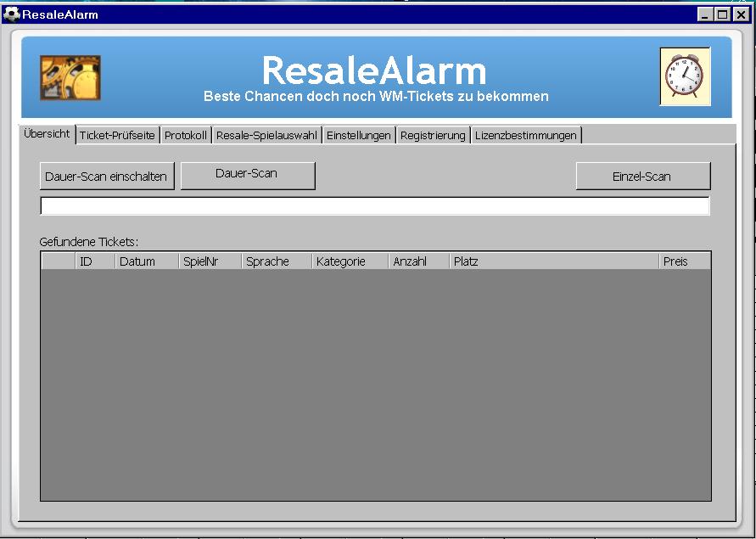Maximize the ResaleAlarm window

point(723,14)
